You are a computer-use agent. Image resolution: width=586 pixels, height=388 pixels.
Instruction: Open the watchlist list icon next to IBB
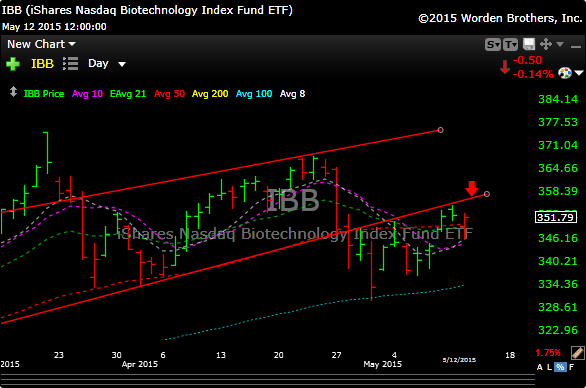click(x=71, y=64)
